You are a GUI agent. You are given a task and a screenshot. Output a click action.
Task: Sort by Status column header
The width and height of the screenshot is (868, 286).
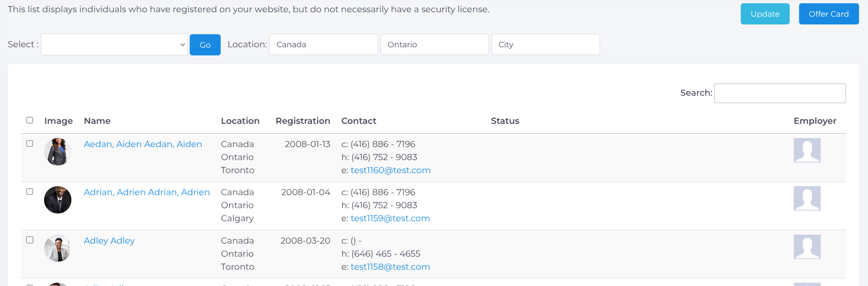pyautogui.click(x=505, y=121)
